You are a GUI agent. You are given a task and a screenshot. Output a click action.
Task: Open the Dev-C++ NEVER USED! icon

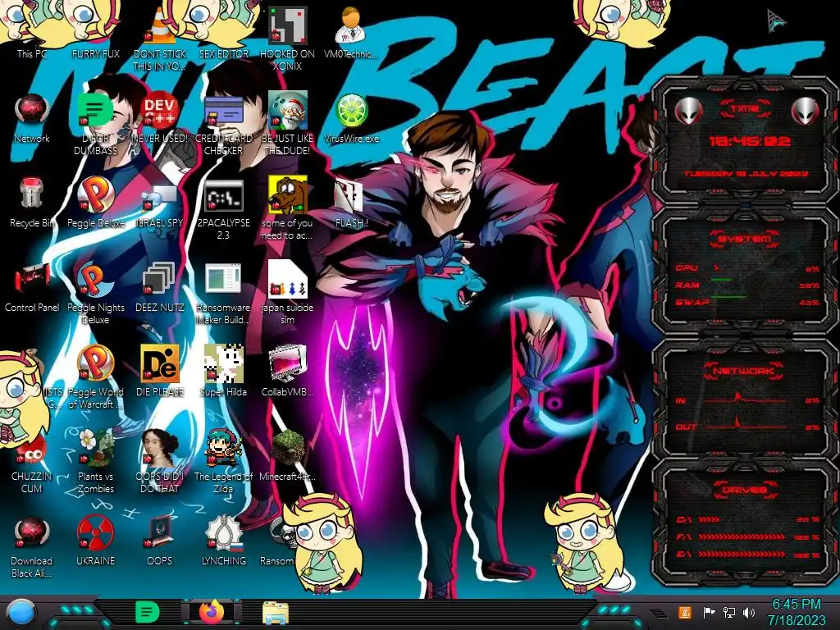[160, 118]
